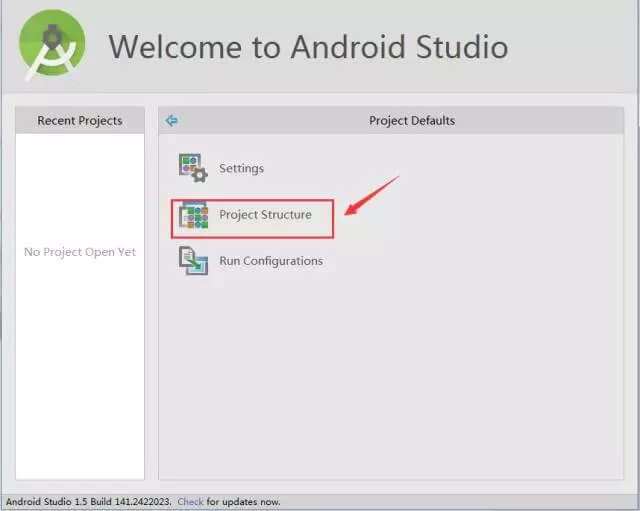Screen dimensions: 640x511
Task: Click the build version text in status bar
Action: 89,502
